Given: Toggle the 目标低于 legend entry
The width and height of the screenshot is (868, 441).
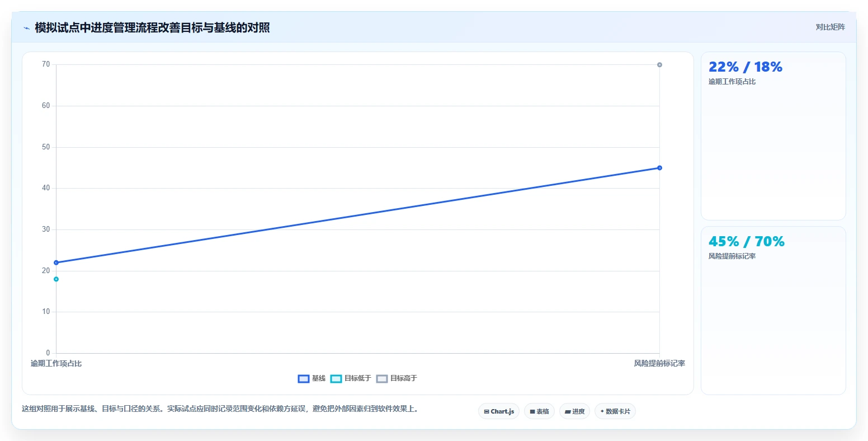Looking at the screenshot, I should pyautogui.click(x=351, y=378).
